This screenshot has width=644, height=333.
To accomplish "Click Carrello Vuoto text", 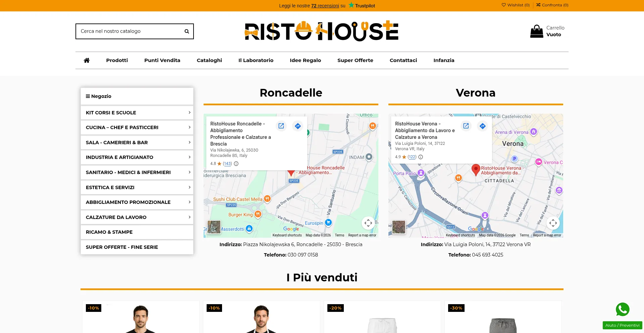I will click(555, 31).
